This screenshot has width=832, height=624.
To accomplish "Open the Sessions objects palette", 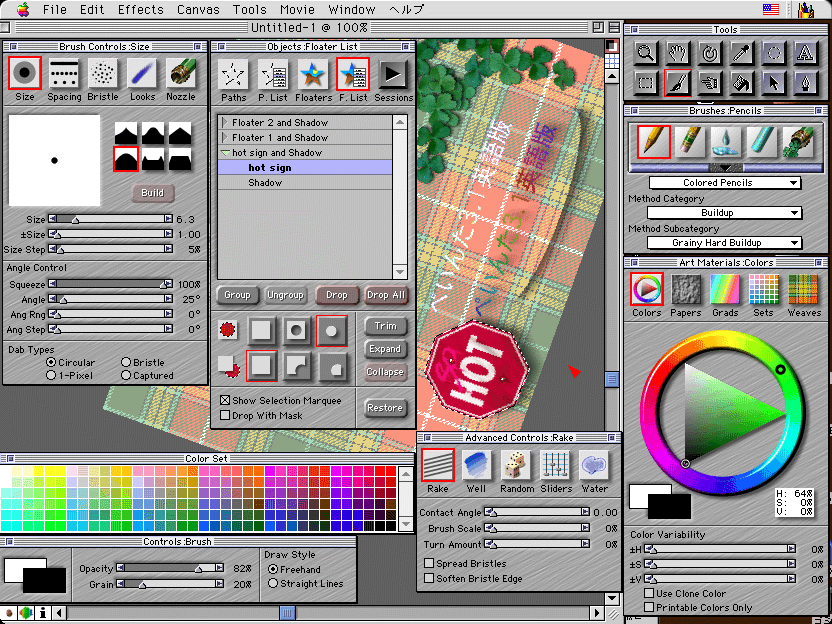I will pos(393,80).
